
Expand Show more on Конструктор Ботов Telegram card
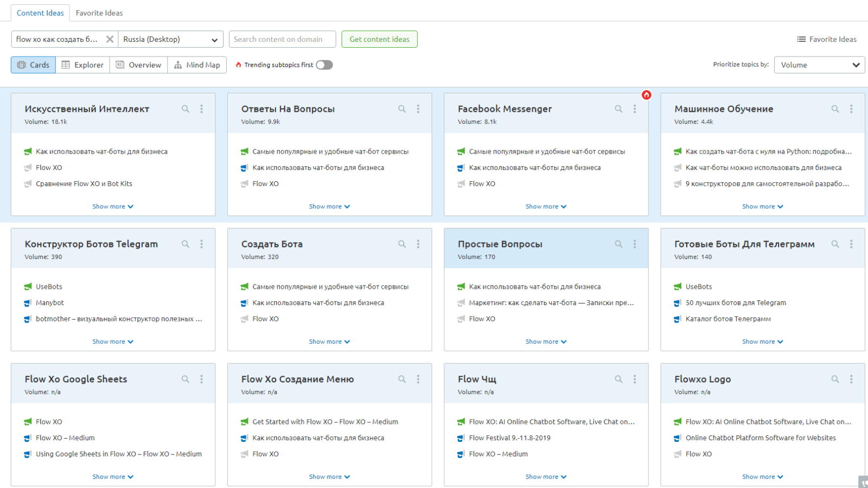(113, 342)
